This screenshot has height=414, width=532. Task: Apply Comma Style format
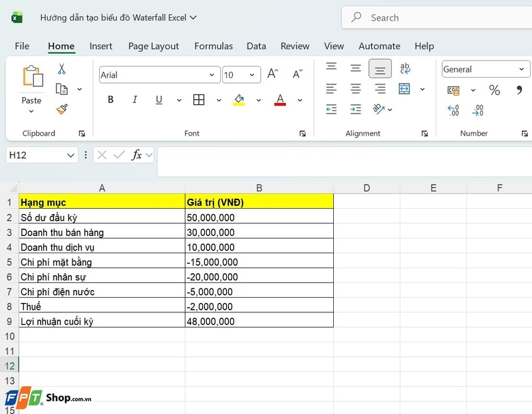519,90
